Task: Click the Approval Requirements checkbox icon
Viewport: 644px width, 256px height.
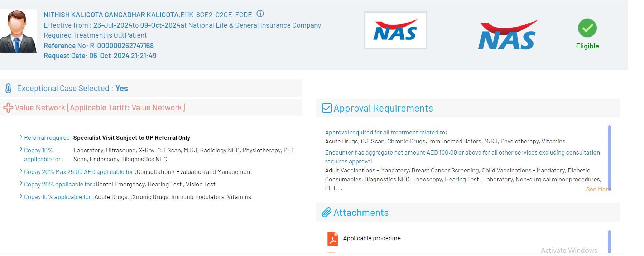Action: coord(327,108)
